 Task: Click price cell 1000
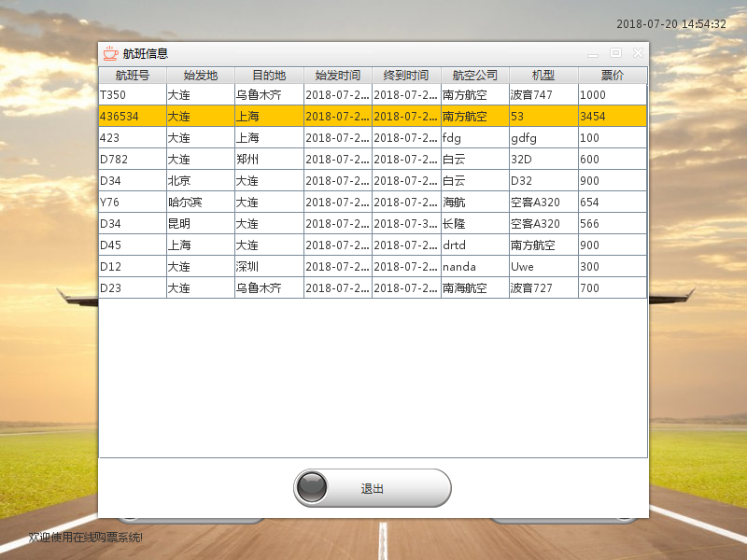(x=613, y=95)
